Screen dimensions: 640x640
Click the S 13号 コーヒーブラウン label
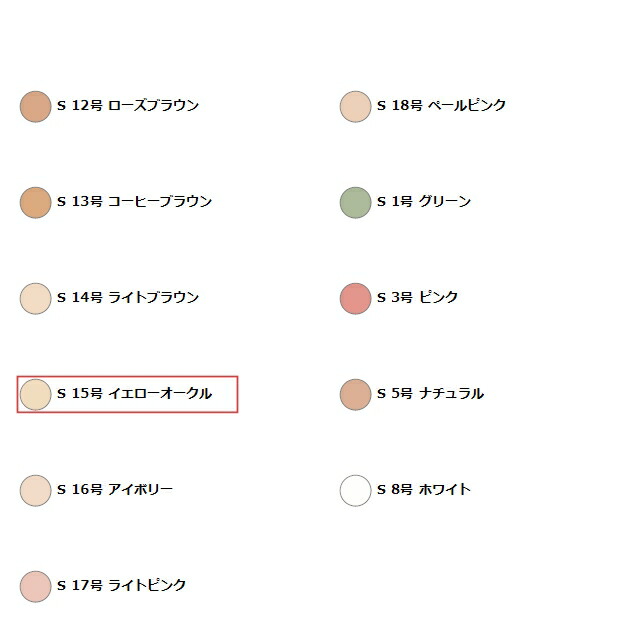(134, 202)
